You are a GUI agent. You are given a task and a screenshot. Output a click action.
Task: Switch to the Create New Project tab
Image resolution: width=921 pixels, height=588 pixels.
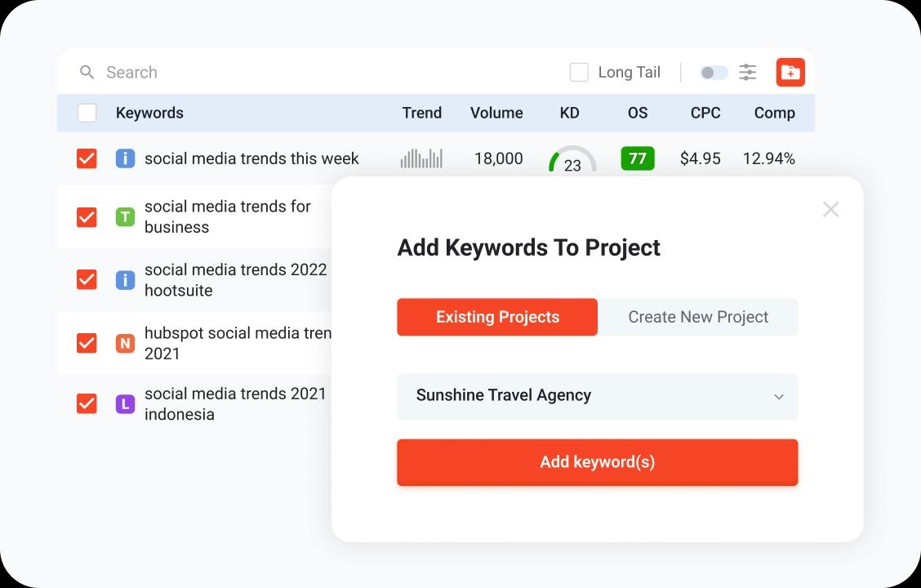click(698, 318)
